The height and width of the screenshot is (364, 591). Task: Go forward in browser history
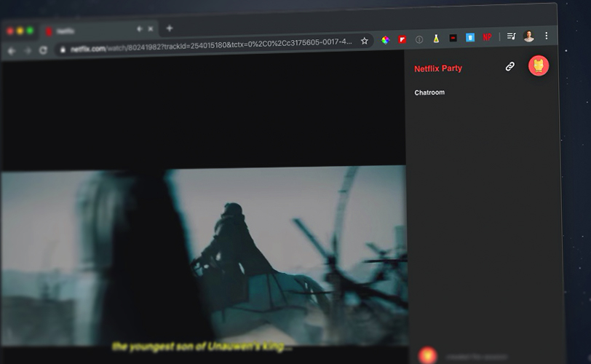point(28,50)
